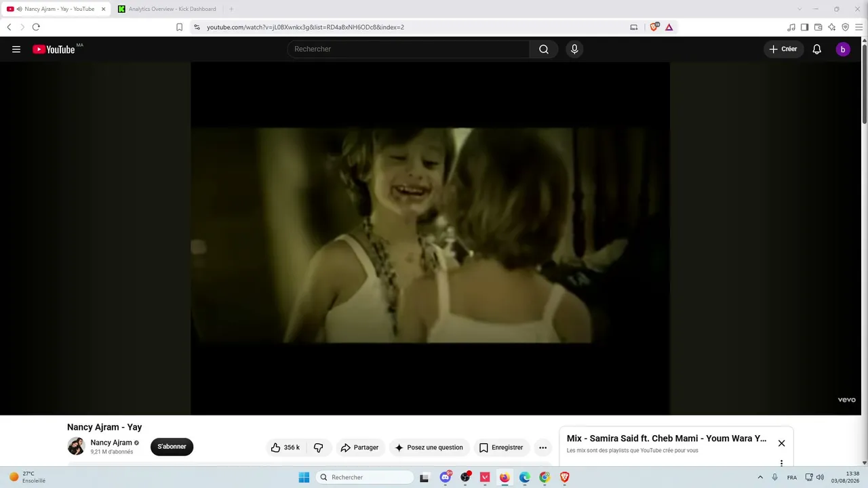Switch the FRA keyboard language
Screen dimensions: 868x488
tap(792, 477)
